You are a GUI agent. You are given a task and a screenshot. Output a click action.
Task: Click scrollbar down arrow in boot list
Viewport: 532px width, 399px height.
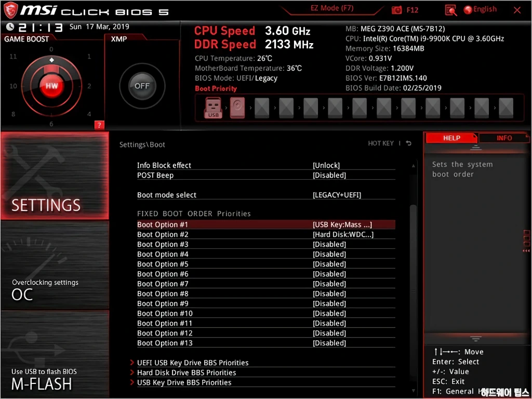point(413,391)
